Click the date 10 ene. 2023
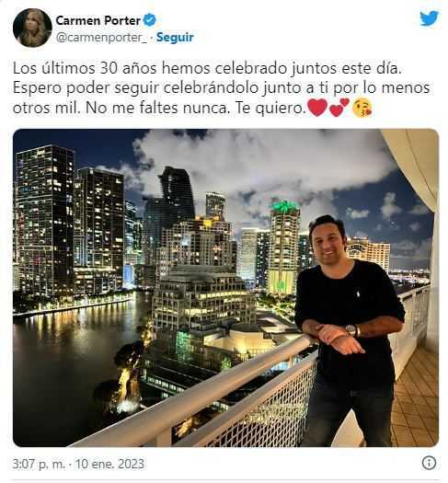Screen dimensions: 448x483 (109, 464)
